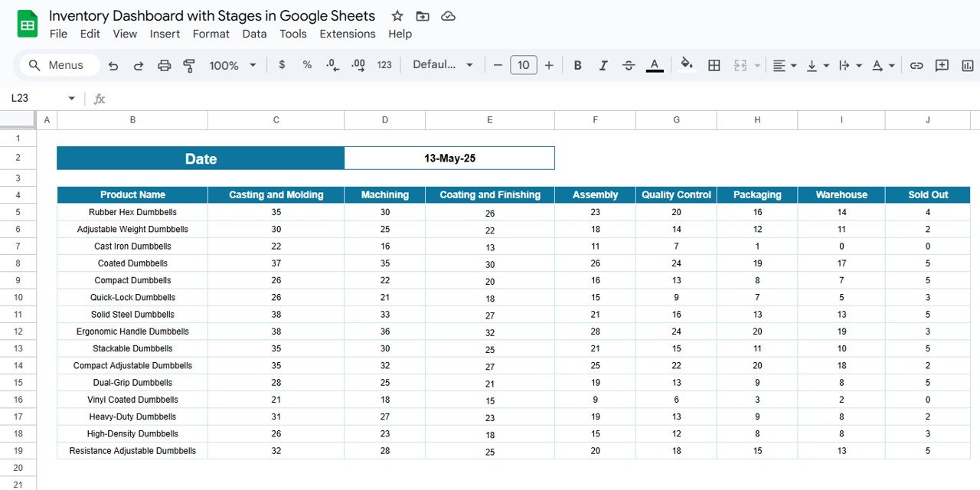The height and width of the screenshot is (490, 980).
Task: Select the Paint format tool
Action: coord(189,66)
